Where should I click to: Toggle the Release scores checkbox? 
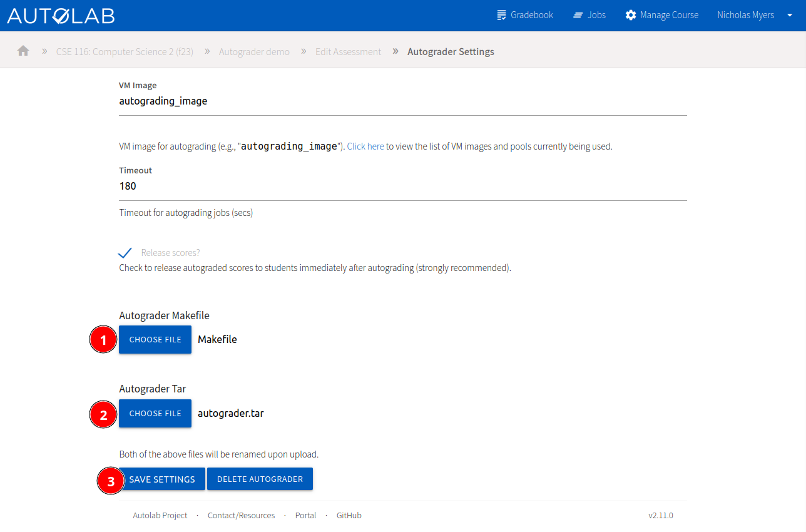point(125,253)
